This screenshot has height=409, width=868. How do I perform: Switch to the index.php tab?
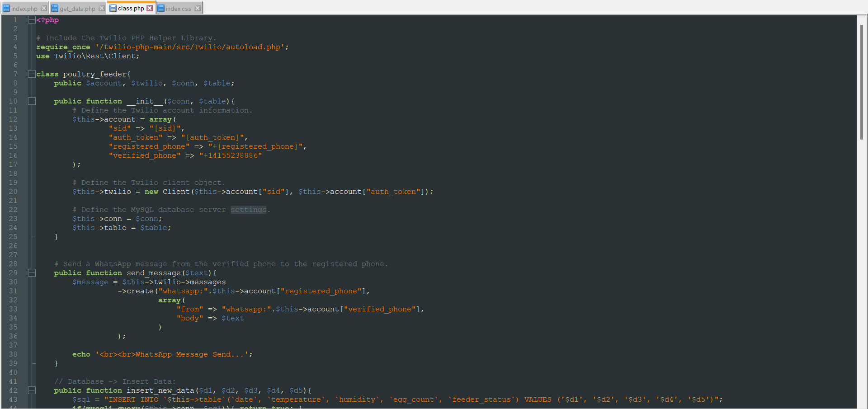(x=24, y=8)
